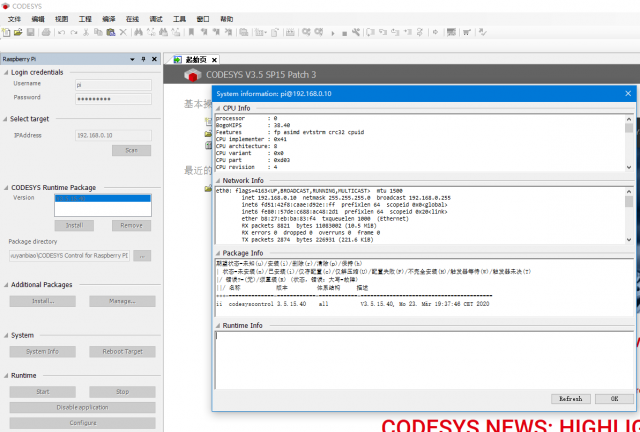640x432 pixels.
Task: Click the Username input field
Action: coord(113,84)
